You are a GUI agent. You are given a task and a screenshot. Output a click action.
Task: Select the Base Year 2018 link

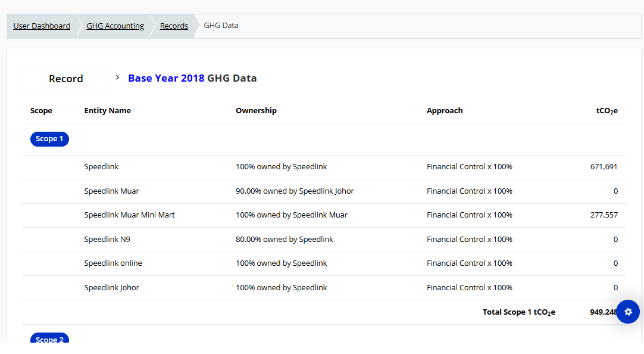pos(166,79)
